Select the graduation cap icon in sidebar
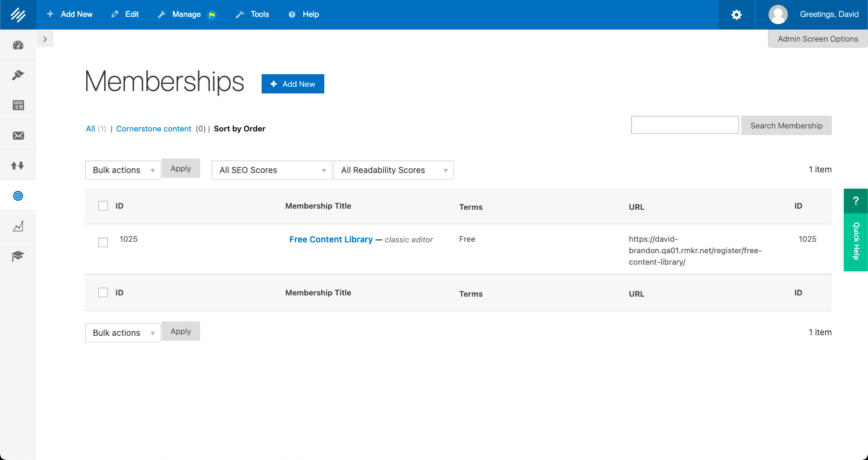Screen dimensions: 868x460 [x=17, y=256]
